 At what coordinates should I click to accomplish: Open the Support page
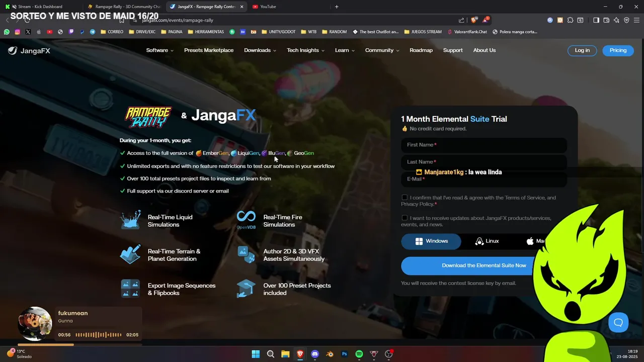coord(453,50)
